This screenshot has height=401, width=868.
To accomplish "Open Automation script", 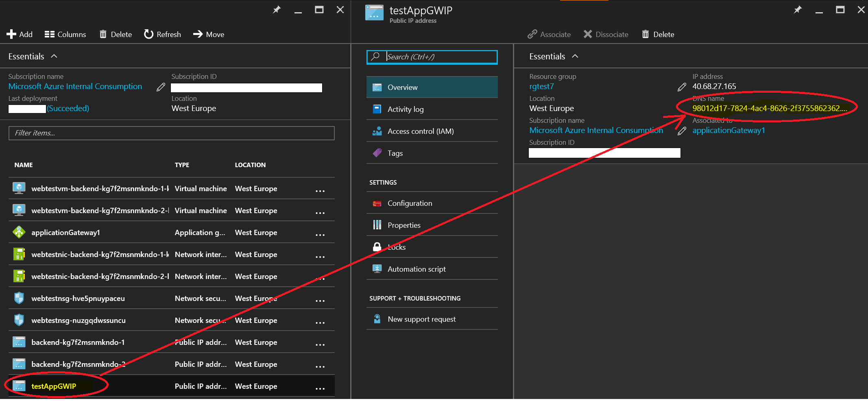I will coord(432,269).
